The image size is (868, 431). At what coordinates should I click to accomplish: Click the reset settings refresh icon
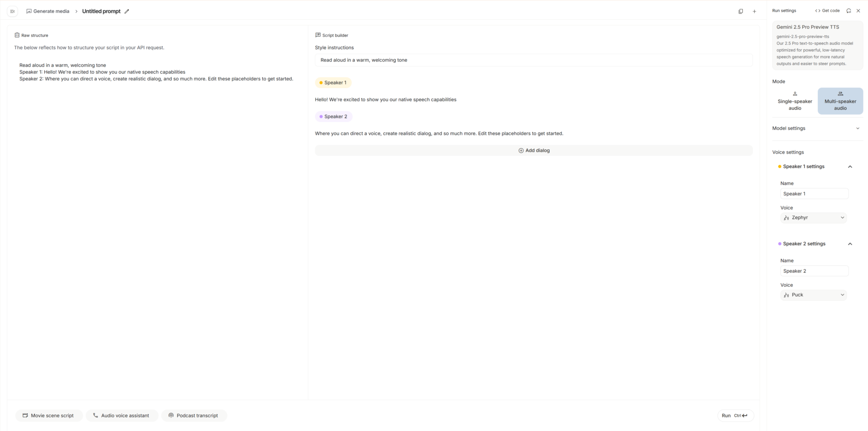point(849,11)
